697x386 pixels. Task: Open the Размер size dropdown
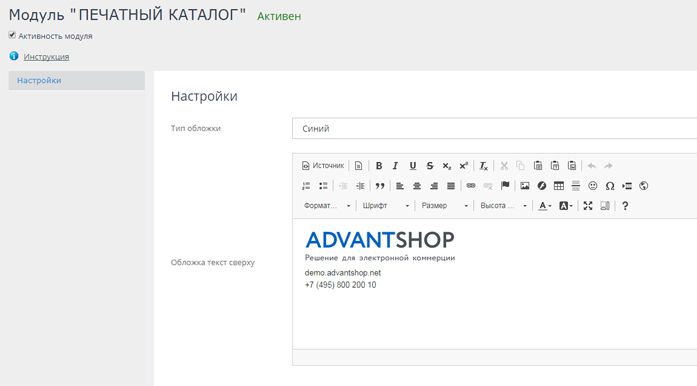[x=445, y=205]
